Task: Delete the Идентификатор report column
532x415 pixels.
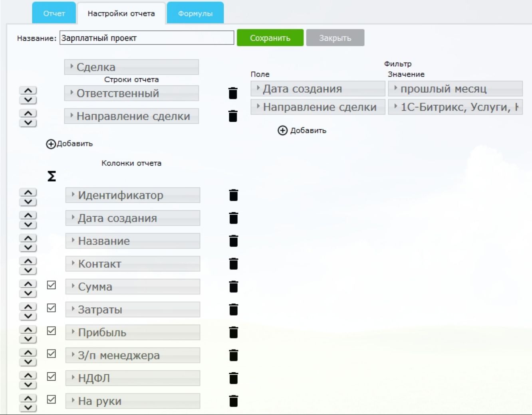Action: click(234, 196)
